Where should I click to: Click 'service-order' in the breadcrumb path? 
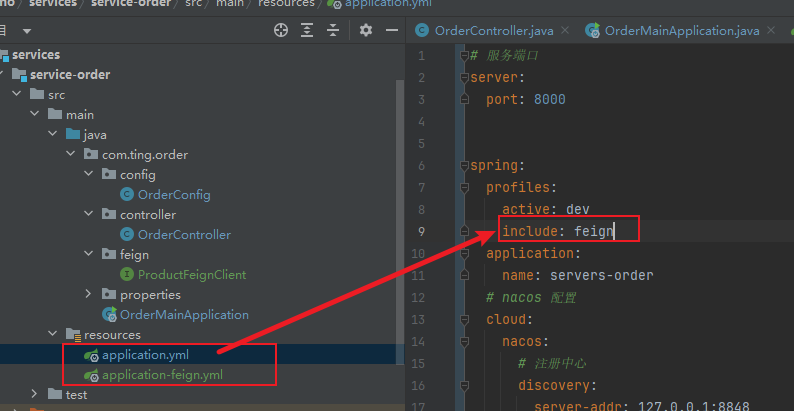[x=131, y=4]
